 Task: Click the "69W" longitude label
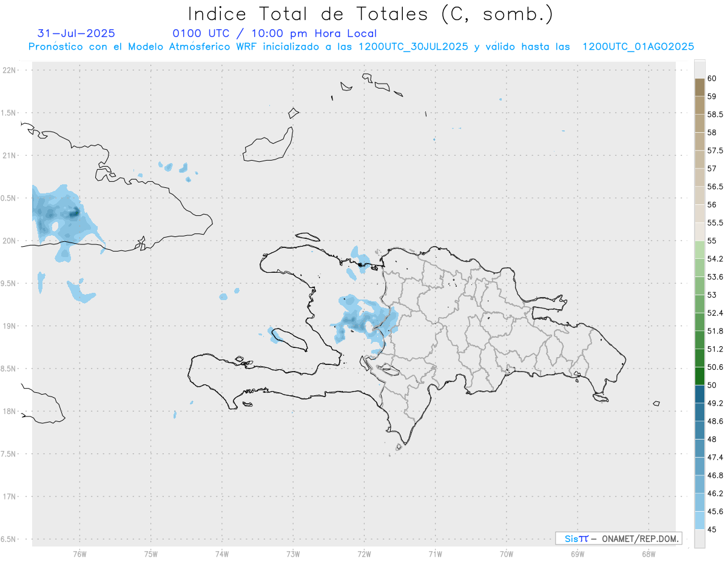tap(578, 554)
